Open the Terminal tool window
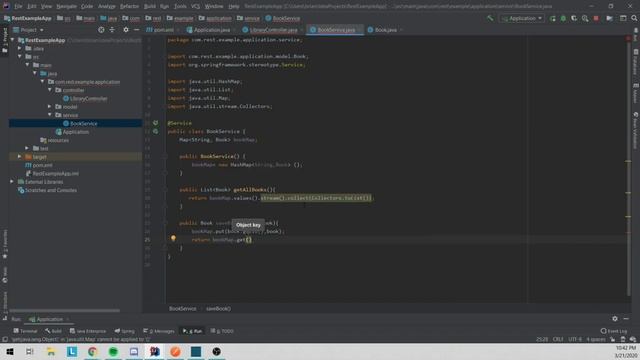Screen dimensions: 640x360 [25, 331]
